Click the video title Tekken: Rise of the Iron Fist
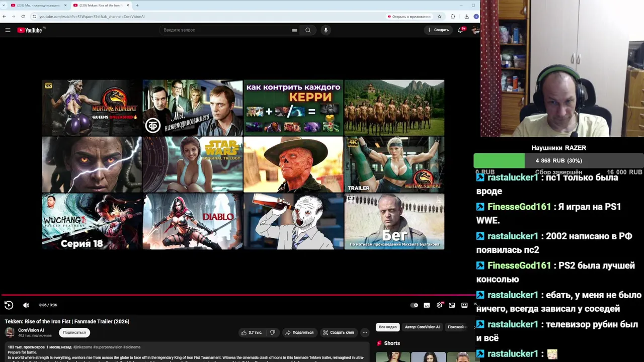Image resolution: width=644 pixels, height=362 pixels. point(67,321)
